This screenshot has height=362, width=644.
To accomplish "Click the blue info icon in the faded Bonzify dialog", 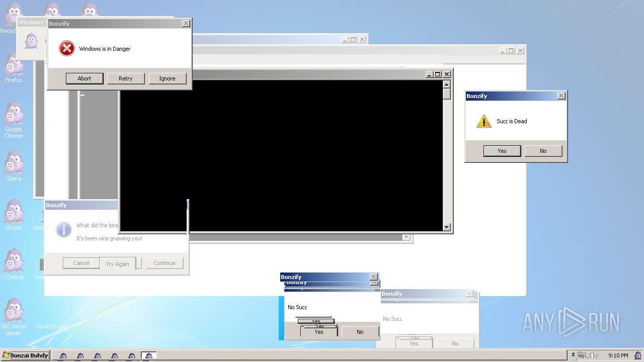I will coord(63,230).
